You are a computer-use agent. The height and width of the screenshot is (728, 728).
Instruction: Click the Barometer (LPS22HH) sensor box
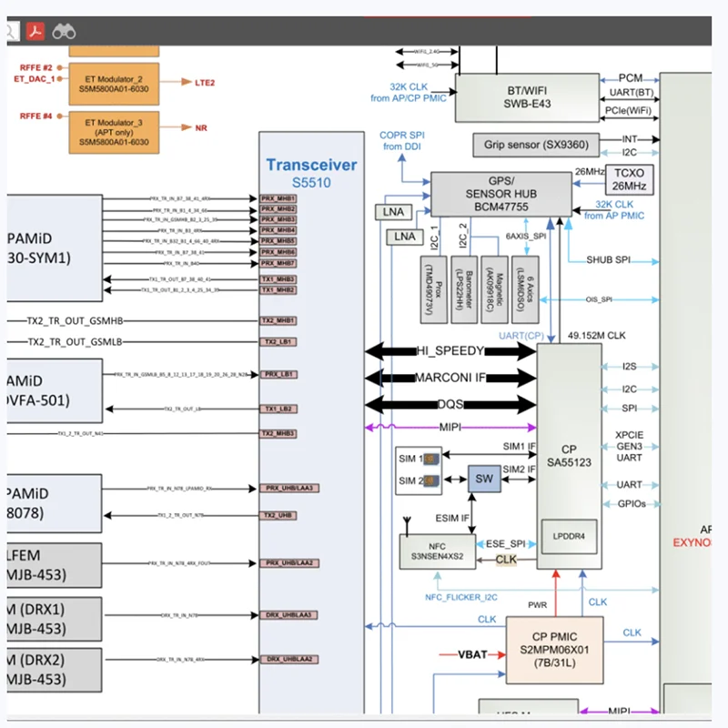464,289
